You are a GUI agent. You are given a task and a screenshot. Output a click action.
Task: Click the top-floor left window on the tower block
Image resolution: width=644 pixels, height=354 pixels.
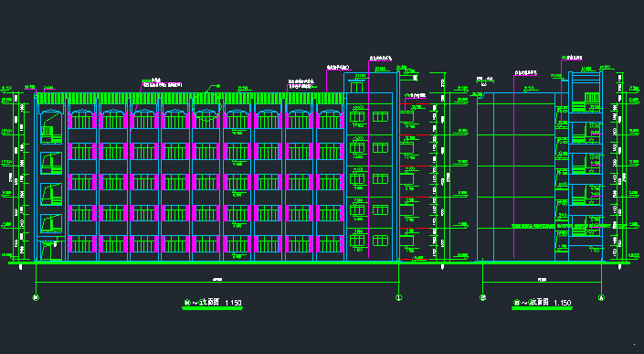click(357, 117)
